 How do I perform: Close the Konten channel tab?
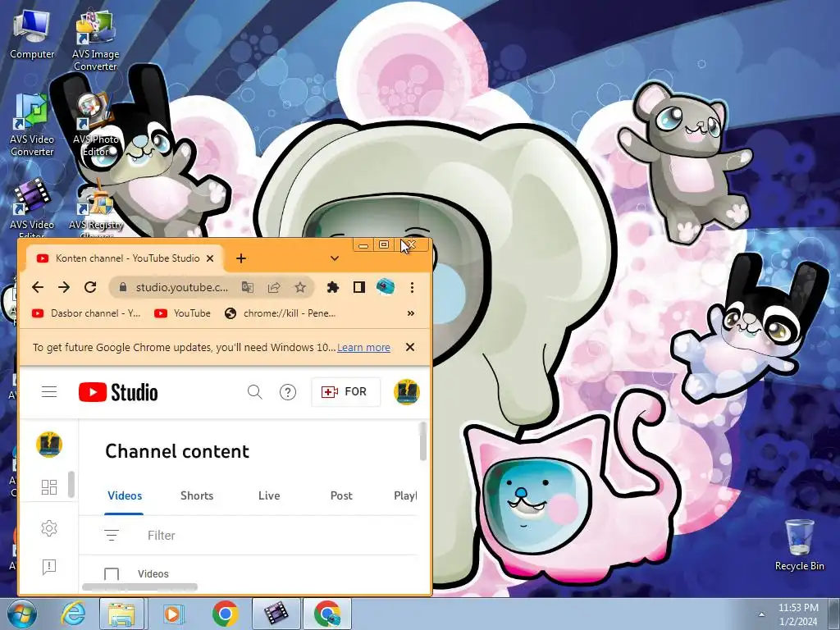point(210,258)
